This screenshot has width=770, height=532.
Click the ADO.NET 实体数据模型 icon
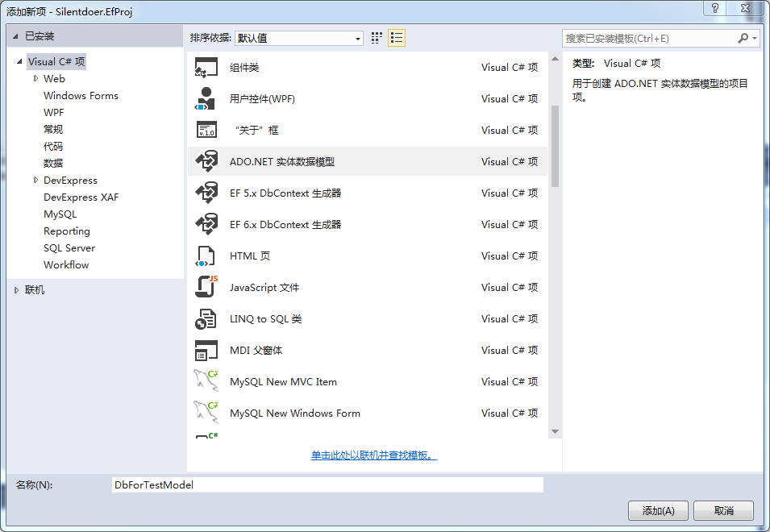(x=206, y=161)
